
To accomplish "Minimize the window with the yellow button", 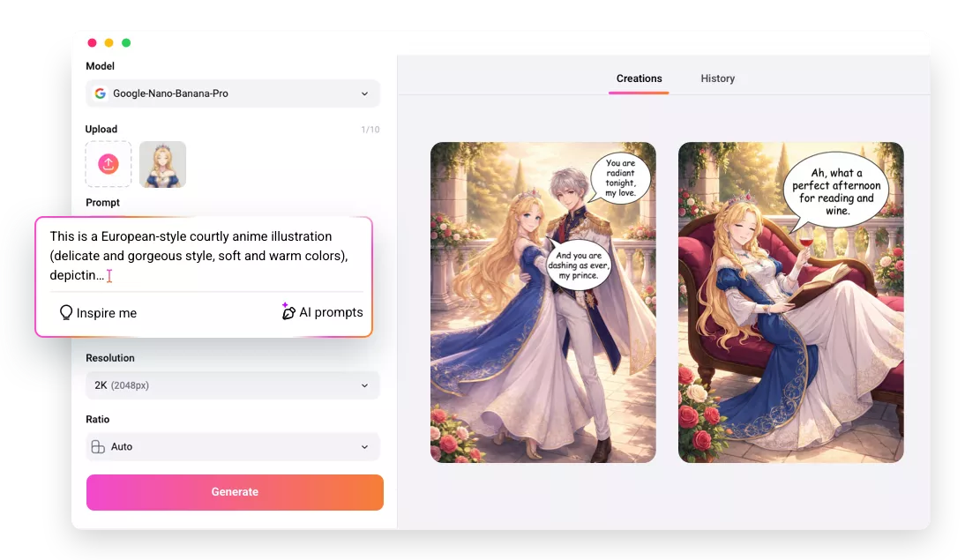I will pos(108,41).
